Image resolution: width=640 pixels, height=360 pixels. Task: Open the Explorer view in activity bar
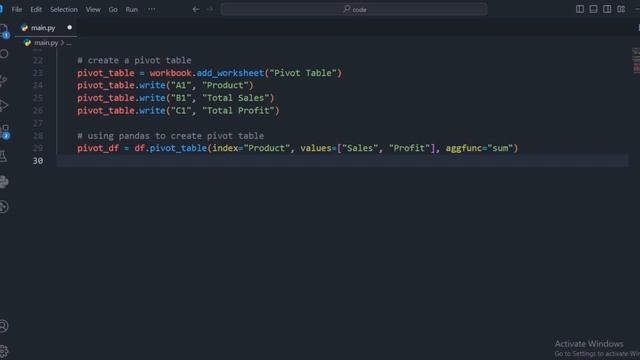(x=4, y=30)
